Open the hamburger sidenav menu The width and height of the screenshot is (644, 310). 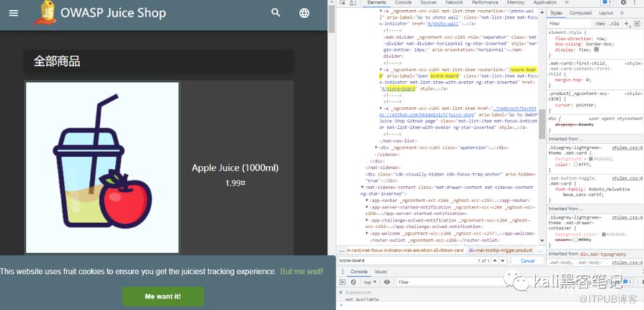(x=13, y=13)
